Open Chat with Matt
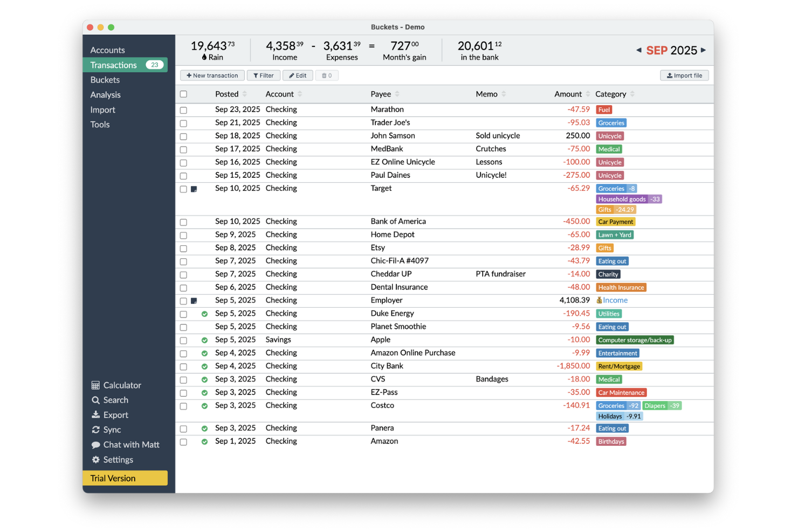798x532 pixels. (126, 444)
